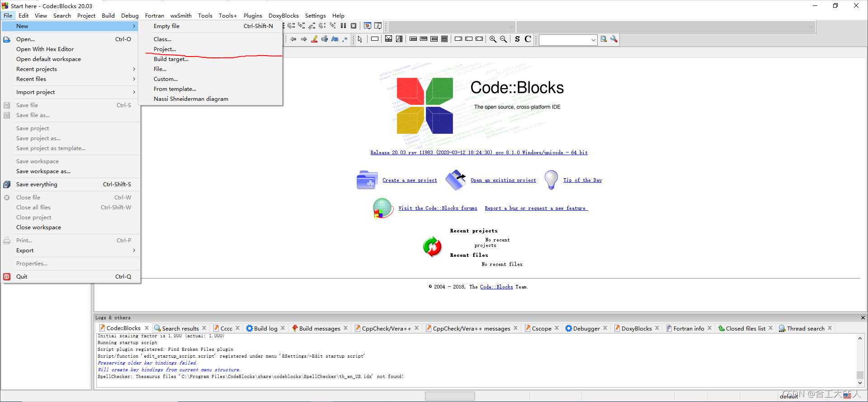
Task: Close the Search results log tab
Action: [x=204, y=328]
